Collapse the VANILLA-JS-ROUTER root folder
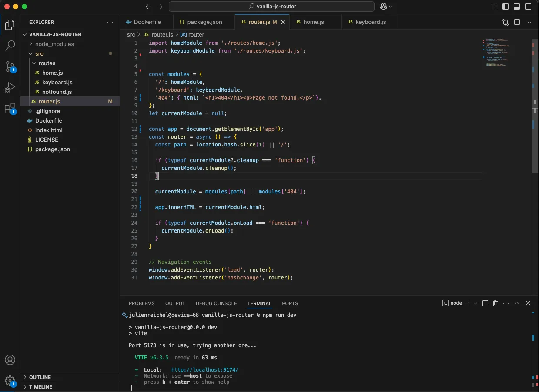This screenshot has width=539, height=392. 70,34
